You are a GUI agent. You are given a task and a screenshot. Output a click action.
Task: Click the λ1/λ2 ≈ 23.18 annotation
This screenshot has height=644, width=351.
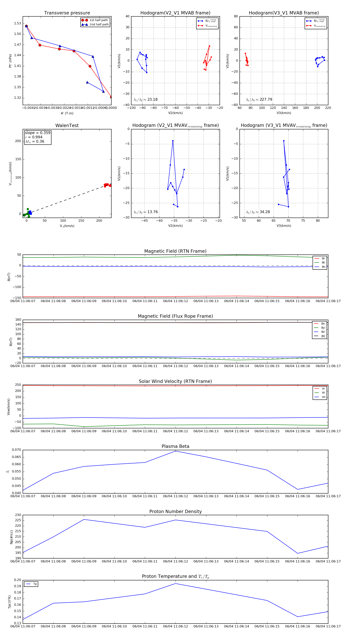(x=146, y=100)
